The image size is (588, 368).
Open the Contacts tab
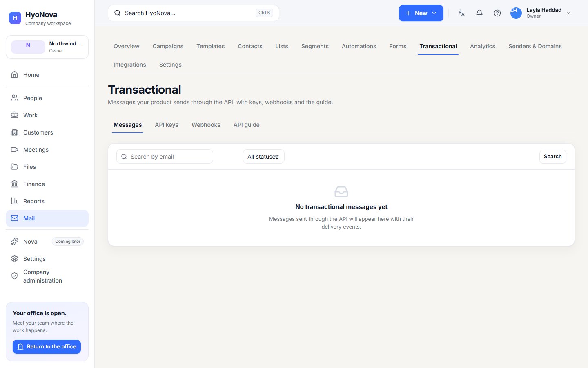point(250,46)
